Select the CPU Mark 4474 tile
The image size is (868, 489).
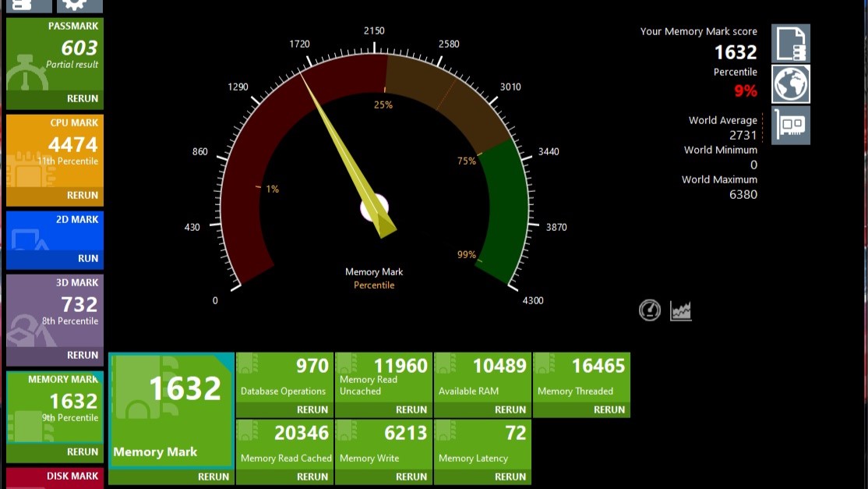[55, 151]
